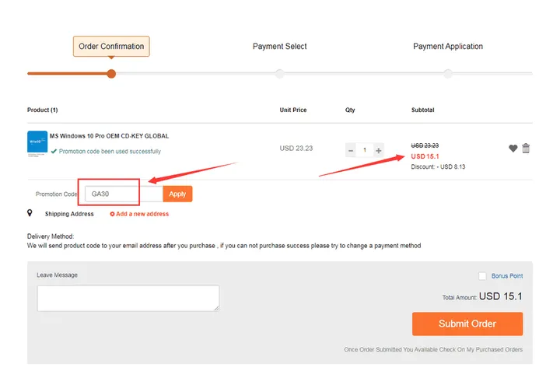Open the Add a new address link
This screenshot has height=392, width=560.
(x=142, y=214)
